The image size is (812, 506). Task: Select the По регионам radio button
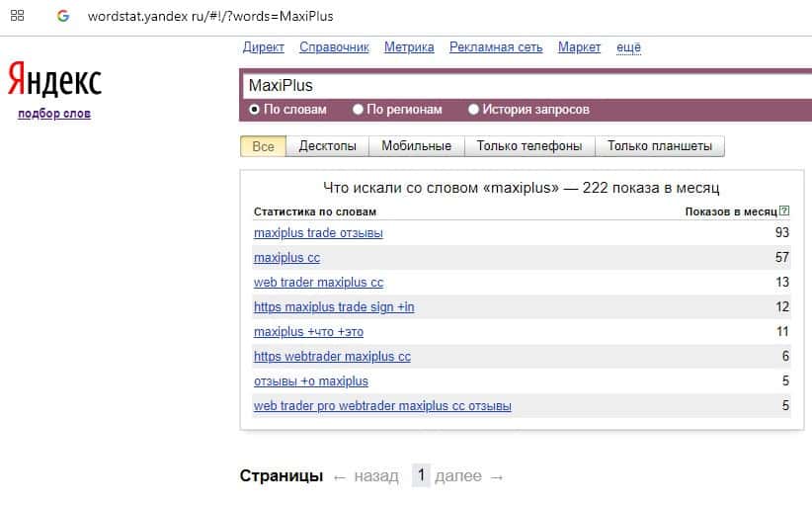pos(359,110)
